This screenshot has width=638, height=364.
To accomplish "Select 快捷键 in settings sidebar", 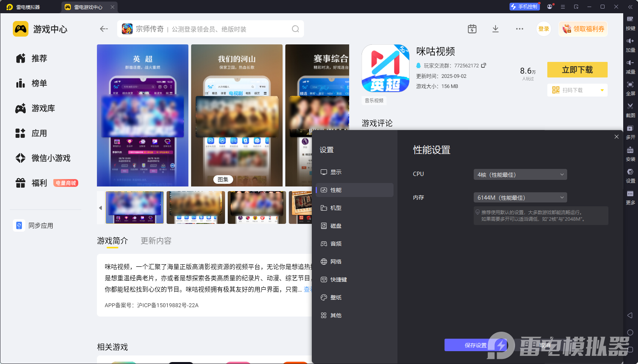I will pyautogui.click(x=355, y=280).
